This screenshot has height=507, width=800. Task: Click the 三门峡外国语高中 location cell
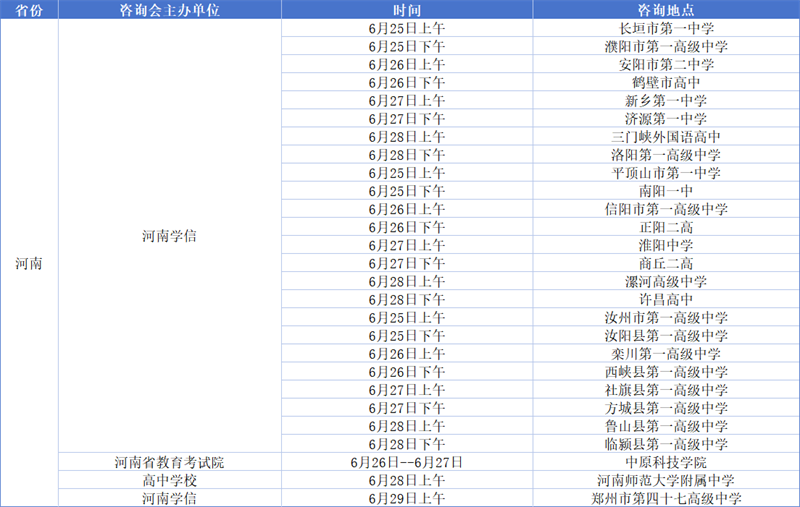pos(666,137)
